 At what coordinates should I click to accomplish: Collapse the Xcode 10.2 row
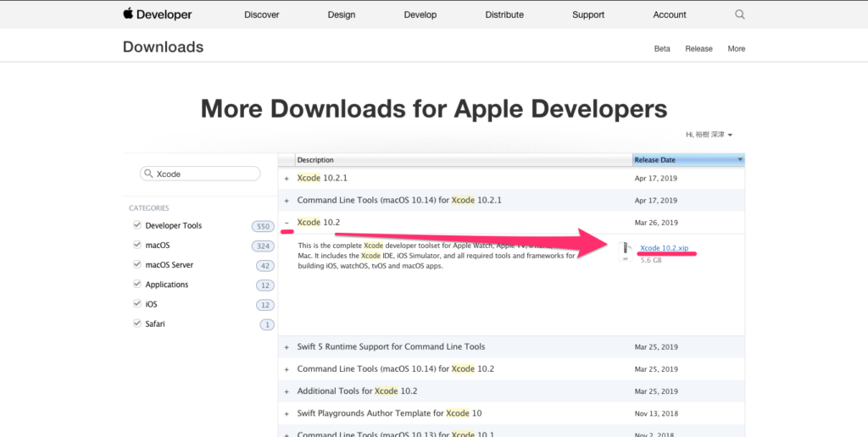click(287, 223)
